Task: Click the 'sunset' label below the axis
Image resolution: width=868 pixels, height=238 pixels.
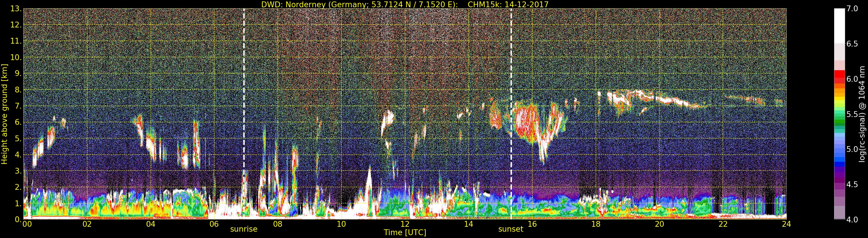Action: [x=511, y=229]
